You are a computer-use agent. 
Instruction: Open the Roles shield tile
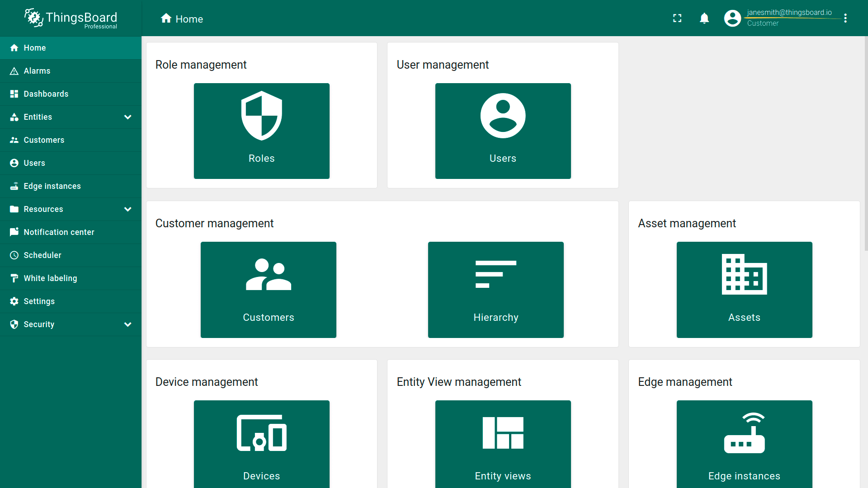261,131
